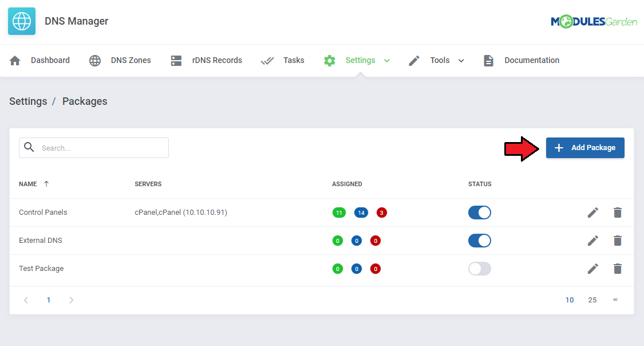Click the DNS Manager title text
The image size is (644, 346).
(x=76, y=21)
